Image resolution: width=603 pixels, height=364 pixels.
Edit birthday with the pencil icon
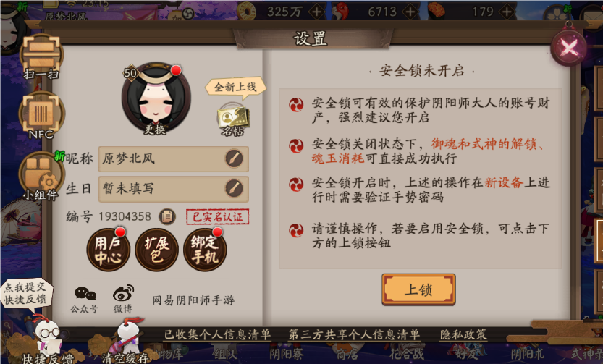pos(234,188)
